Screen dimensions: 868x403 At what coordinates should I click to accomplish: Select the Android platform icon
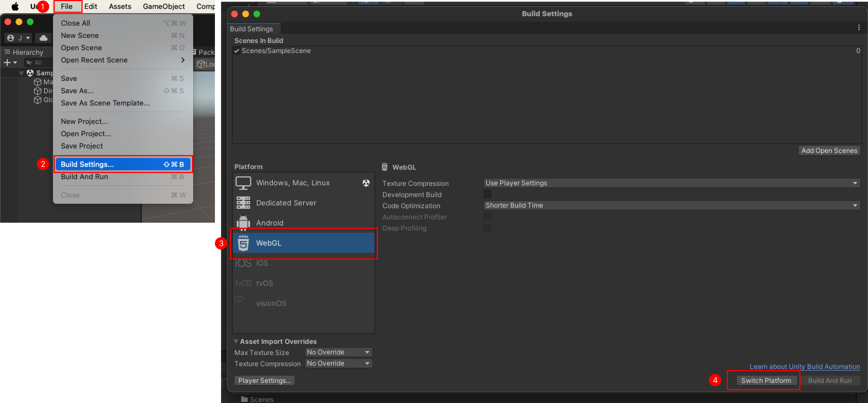[x=243, y=222]
